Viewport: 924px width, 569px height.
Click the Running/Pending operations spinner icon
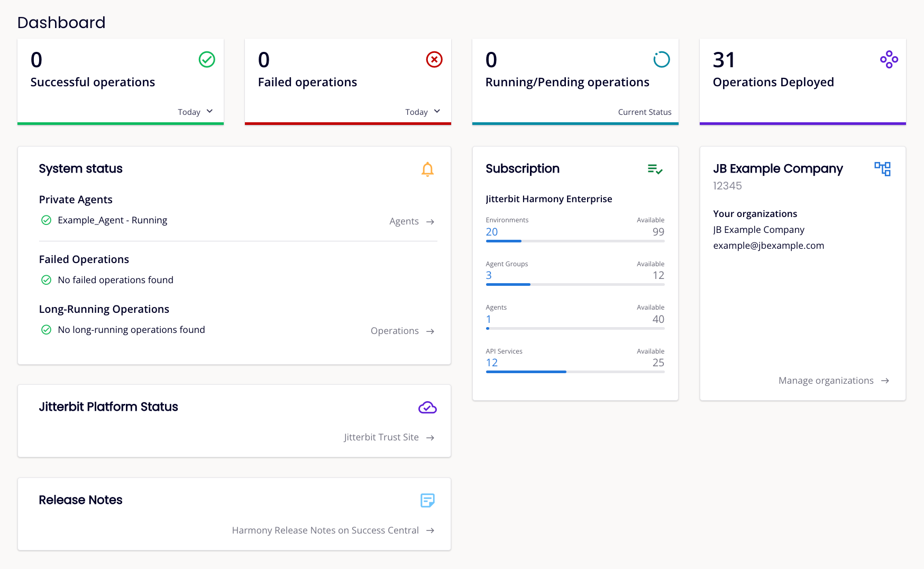tap(662, 59)
